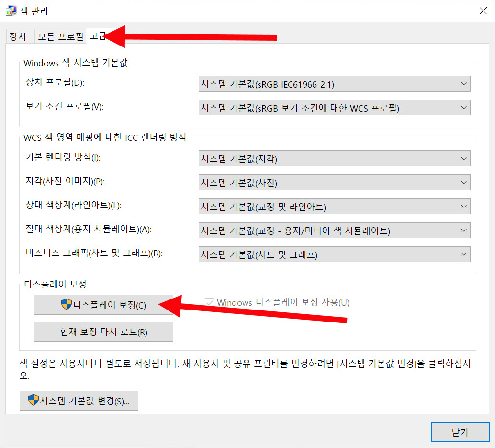Open the 보기 조건 프로필 dropdown
This screenshot has width=495, height=448.
(x=334, y=108)
